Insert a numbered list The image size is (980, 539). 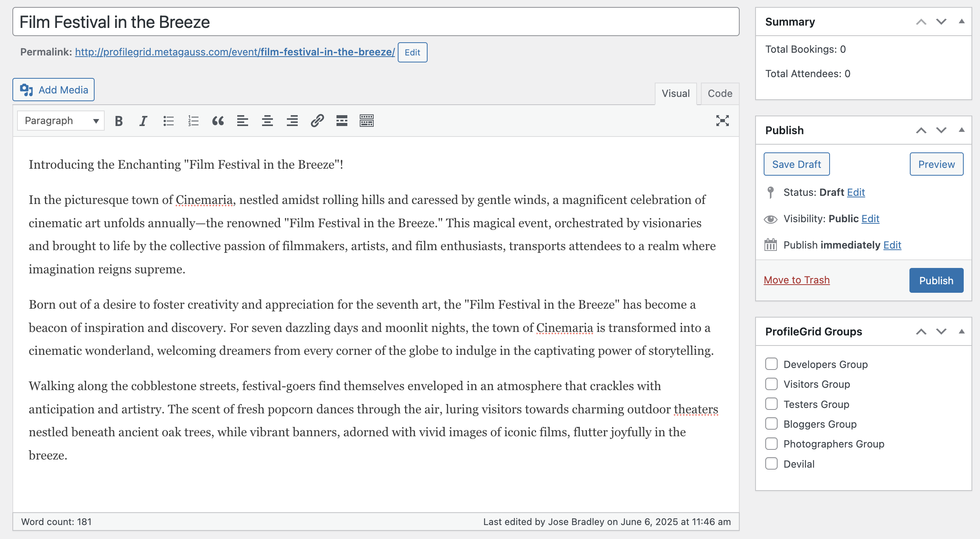(193, 121)
